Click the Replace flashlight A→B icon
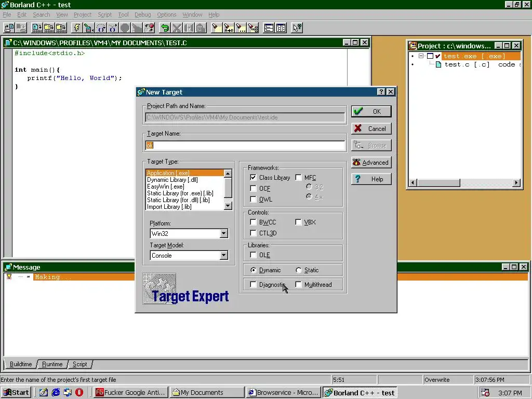This screenshot has width=532, height=399. pyautogui.click(x=229, y=28)
